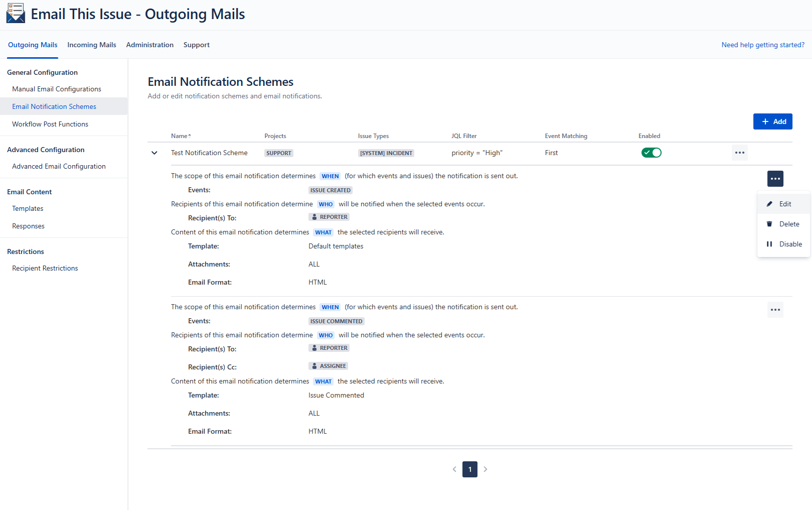Click the pencil Edit icon in menu
The image size is (812, 510).
[769, 204]
